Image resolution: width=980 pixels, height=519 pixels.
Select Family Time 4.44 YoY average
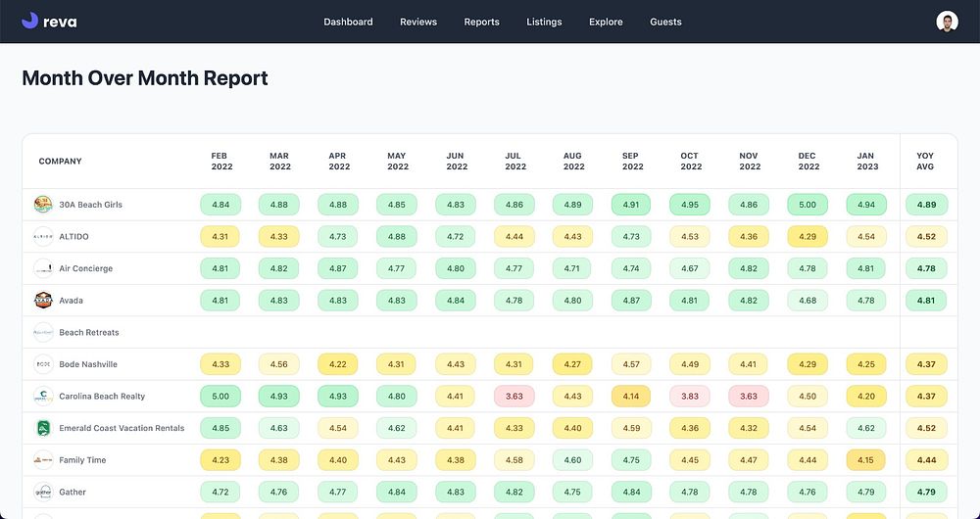coord(926,460)
